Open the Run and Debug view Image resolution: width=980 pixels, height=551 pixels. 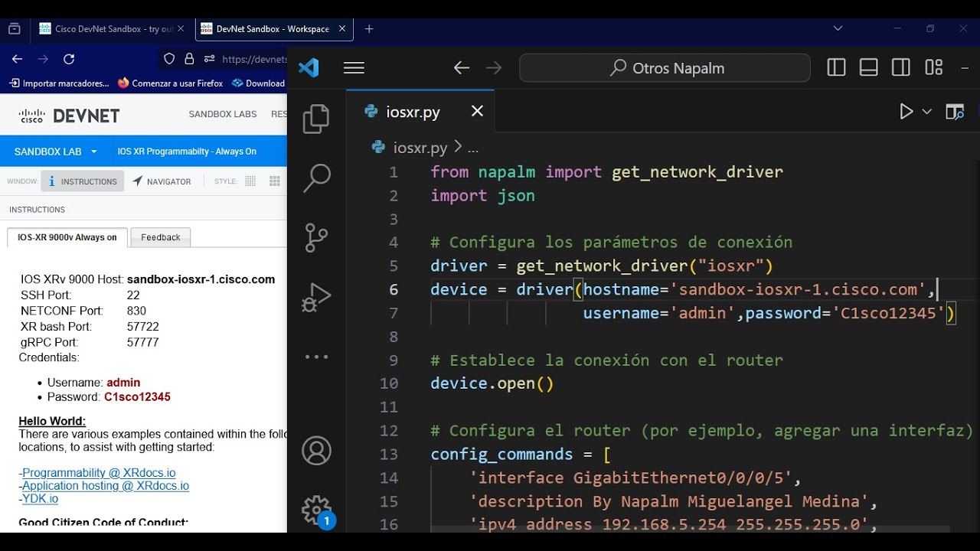coord(316,297)
